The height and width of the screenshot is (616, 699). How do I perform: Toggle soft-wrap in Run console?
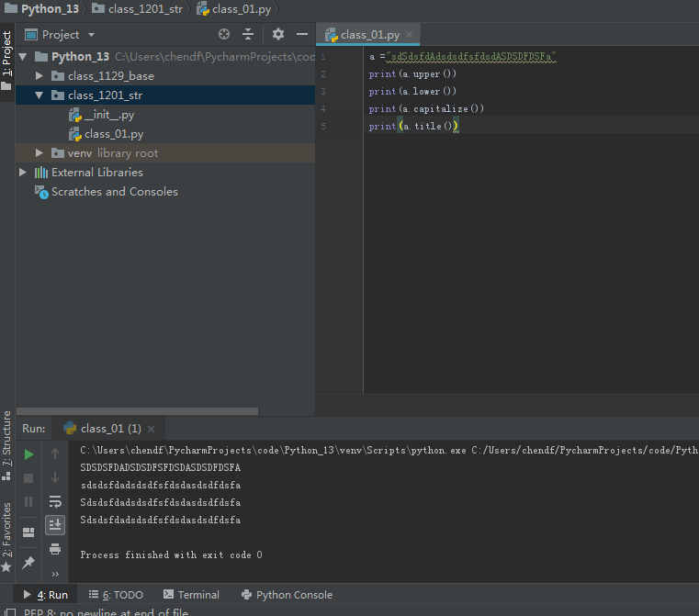coord(55,501)
